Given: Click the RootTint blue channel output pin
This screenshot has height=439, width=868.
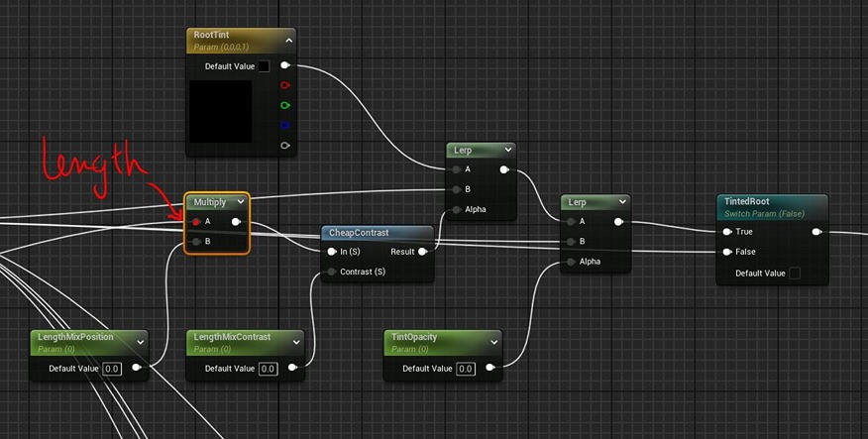Looking at the screenshot, I should point(285,125).
